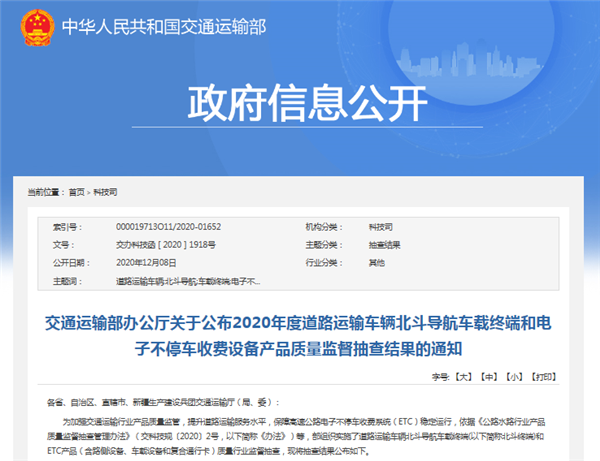The image size is (600, 461).
Task: Click the publication date 2020年12月08日
Action: point(149,263)
